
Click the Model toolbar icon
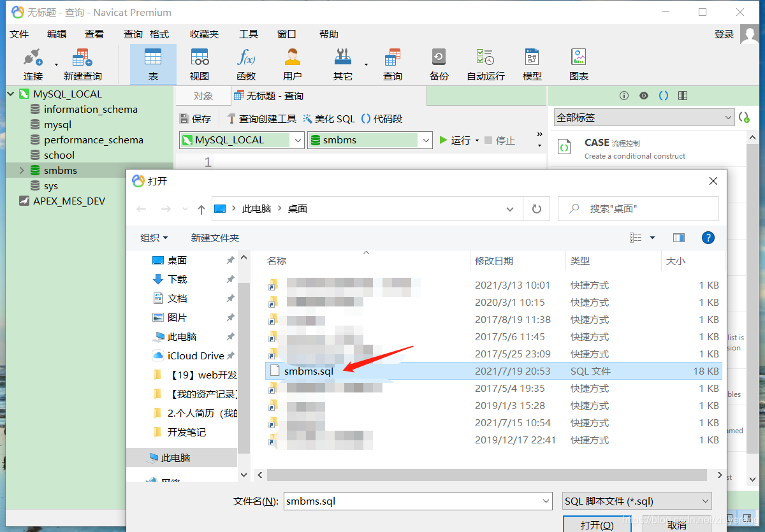point(532,64)
